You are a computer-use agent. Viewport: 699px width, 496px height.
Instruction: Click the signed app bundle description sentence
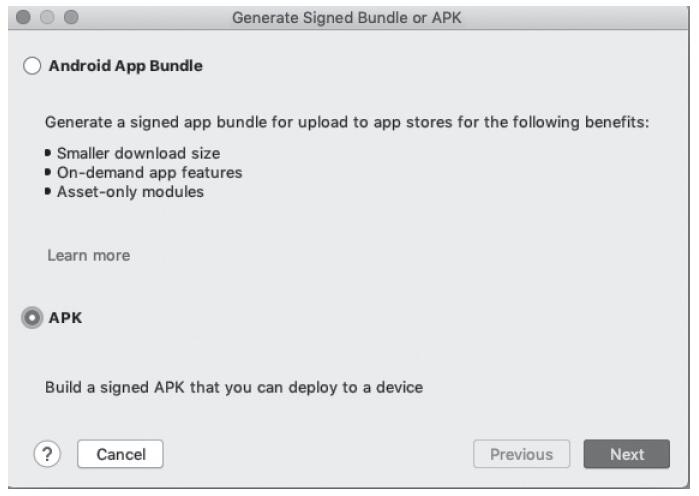[x=347, y=122]
